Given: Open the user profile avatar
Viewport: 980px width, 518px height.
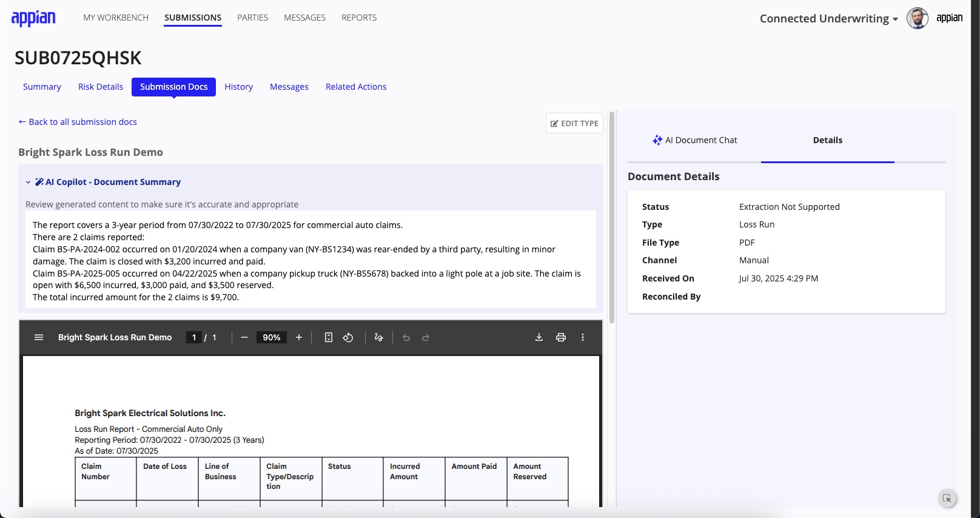Looking at the screenshot, I should tap(917, 18).
